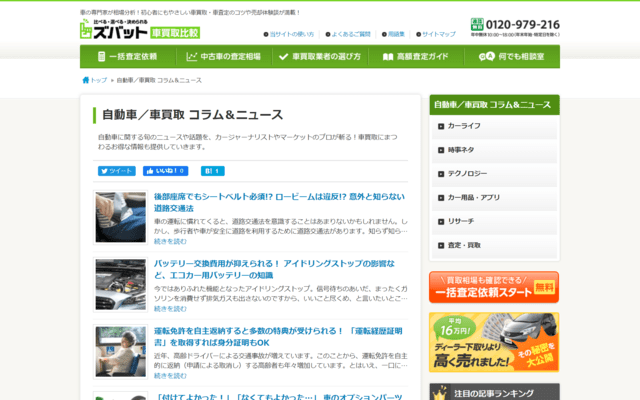Click the free-call icon beside phone number

click(x=477, y=24)
